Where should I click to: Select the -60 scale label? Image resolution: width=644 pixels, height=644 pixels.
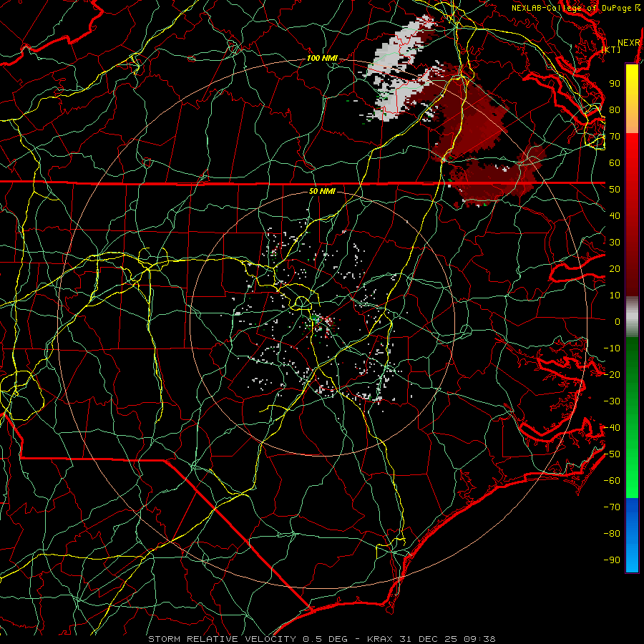(x=612, y=481)
